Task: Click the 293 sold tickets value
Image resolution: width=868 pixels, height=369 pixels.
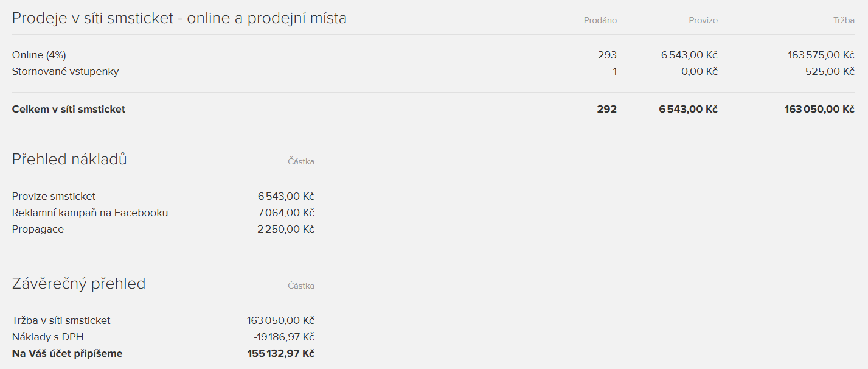Action: click(607, 55)
